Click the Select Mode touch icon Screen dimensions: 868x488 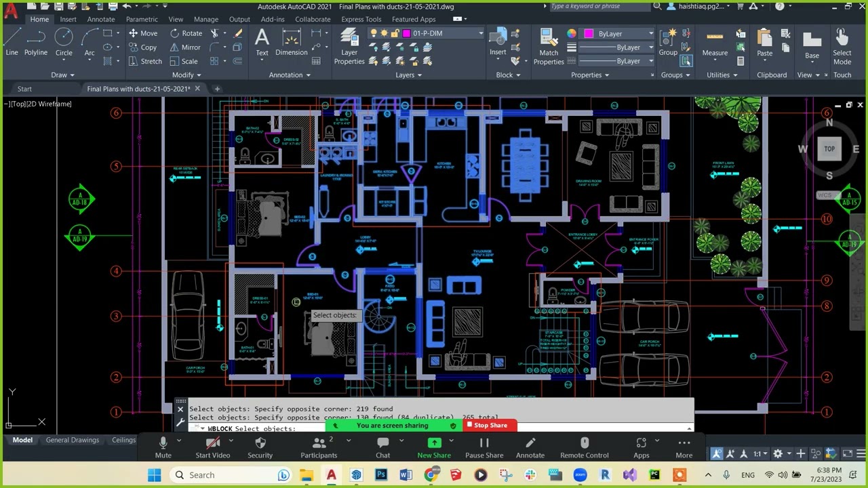click(x=842, y=46)
